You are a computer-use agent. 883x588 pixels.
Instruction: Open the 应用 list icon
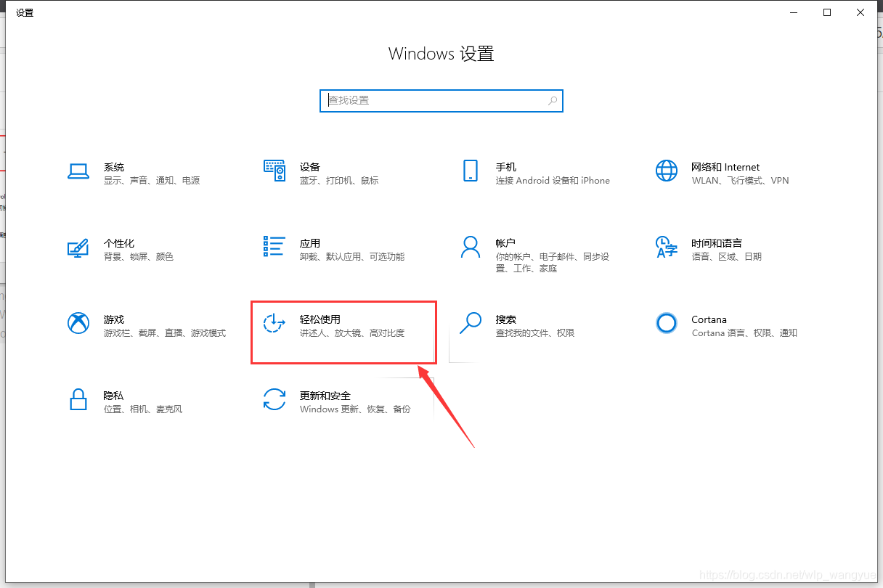274,247
